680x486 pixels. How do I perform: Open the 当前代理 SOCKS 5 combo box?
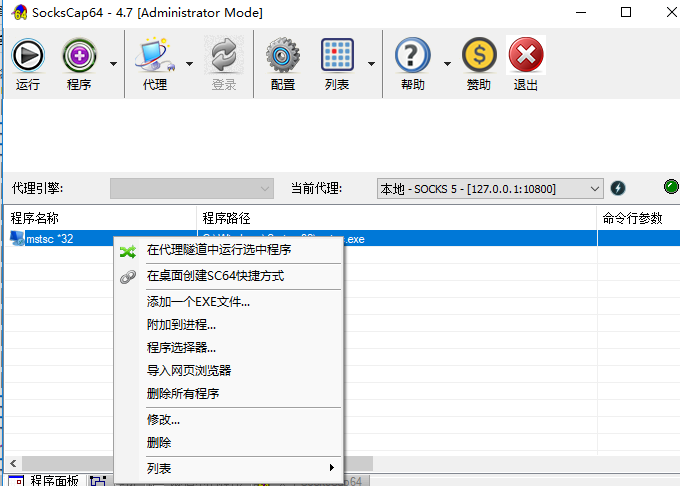pos(490,188)
